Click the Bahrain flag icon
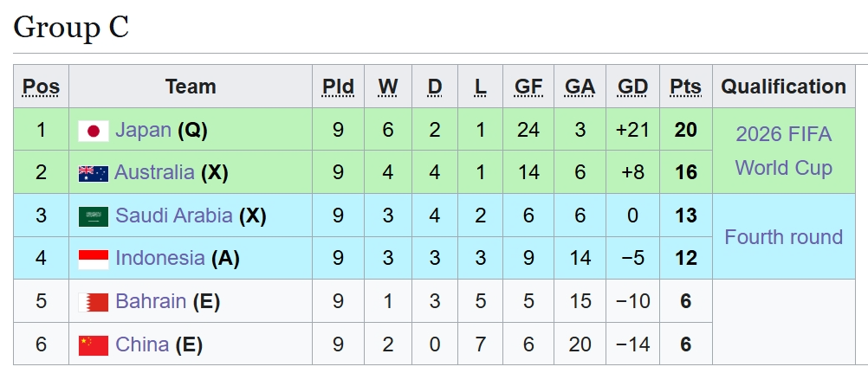Viewport: 868px width, 386px height. (94, 301)
